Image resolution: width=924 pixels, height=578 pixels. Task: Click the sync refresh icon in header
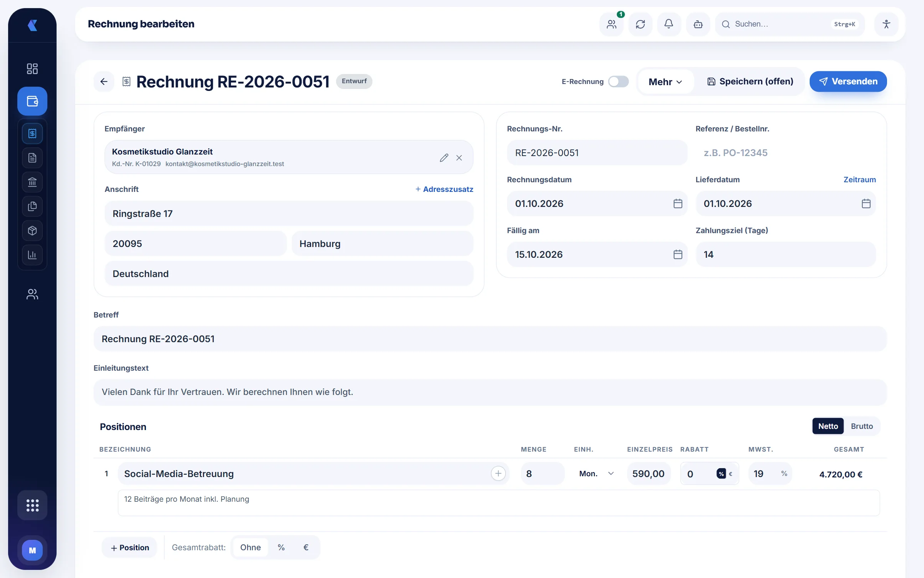tap(640, 24)
